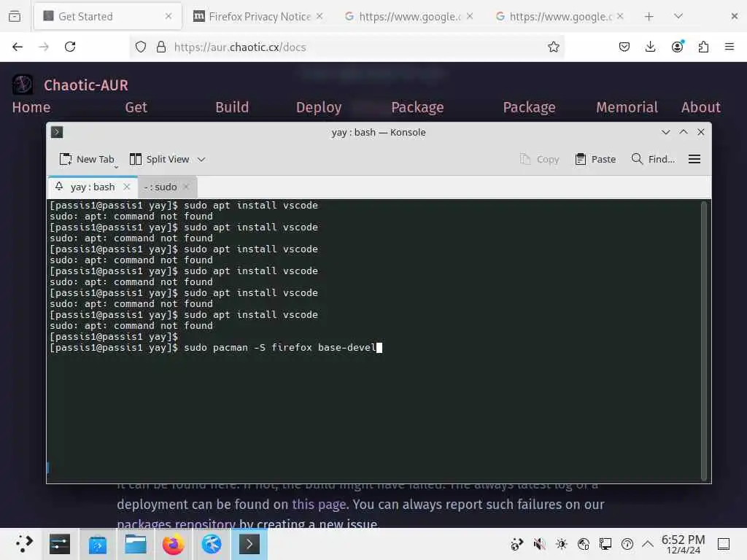Close the '- : sudo' Konsole tab

point(186,187)
